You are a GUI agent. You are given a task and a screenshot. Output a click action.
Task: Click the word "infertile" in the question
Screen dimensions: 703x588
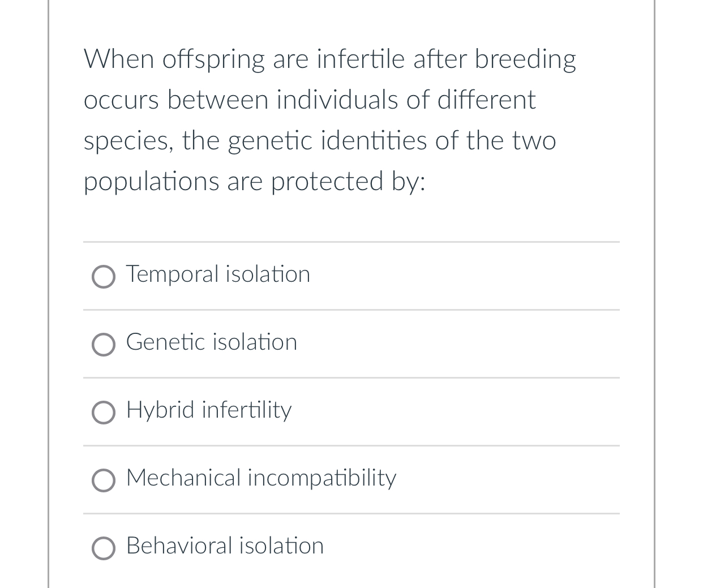coord(361,59)
